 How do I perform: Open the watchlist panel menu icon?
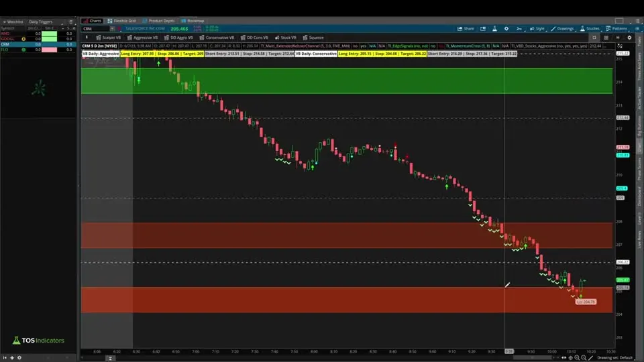70,21
